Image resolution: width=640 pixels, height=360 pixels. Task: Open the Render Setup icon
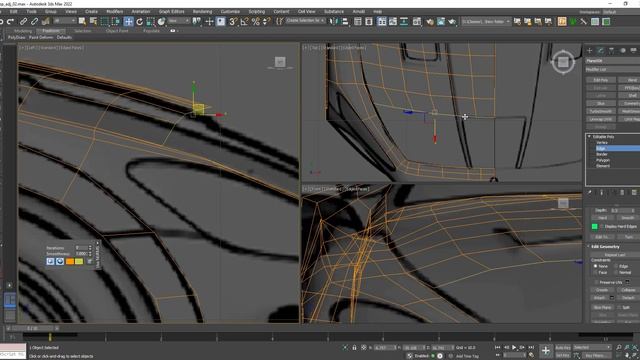click(441, 21)
